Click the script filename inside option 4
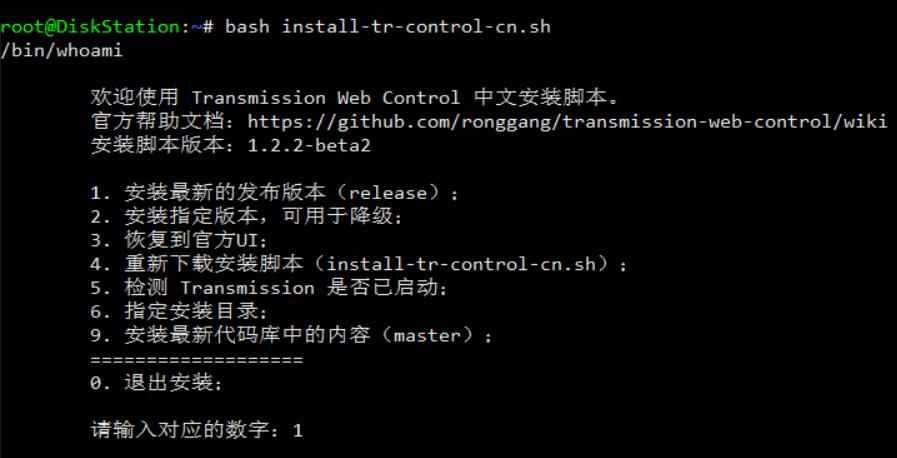The image size is (897, 458). coord(471,265)
